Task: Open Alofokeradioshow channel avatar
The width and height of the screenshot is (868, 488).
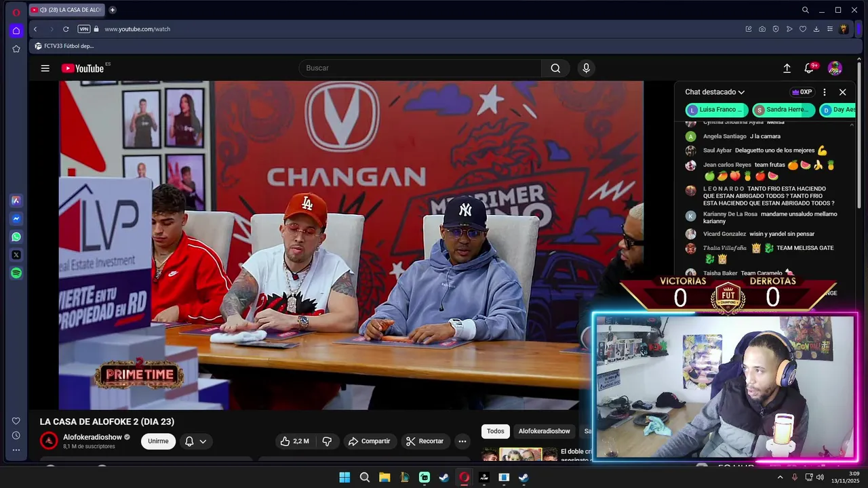Action: point(49,441)
